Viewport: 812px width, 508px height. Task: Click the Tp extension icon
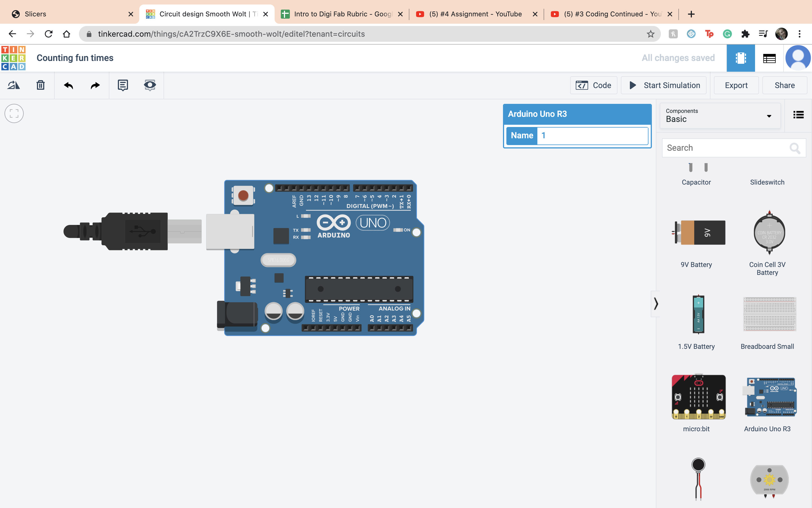[709, 34]
